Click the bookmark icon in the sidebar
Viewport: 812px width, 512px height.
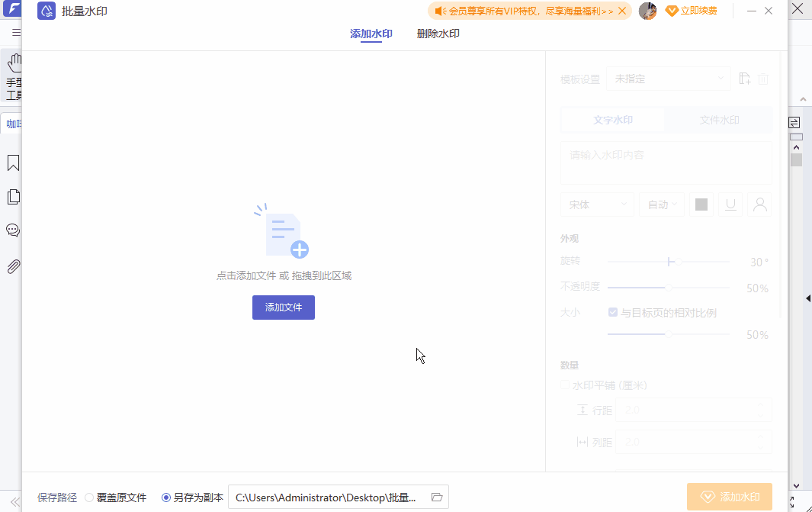click(x=13, y=163)
